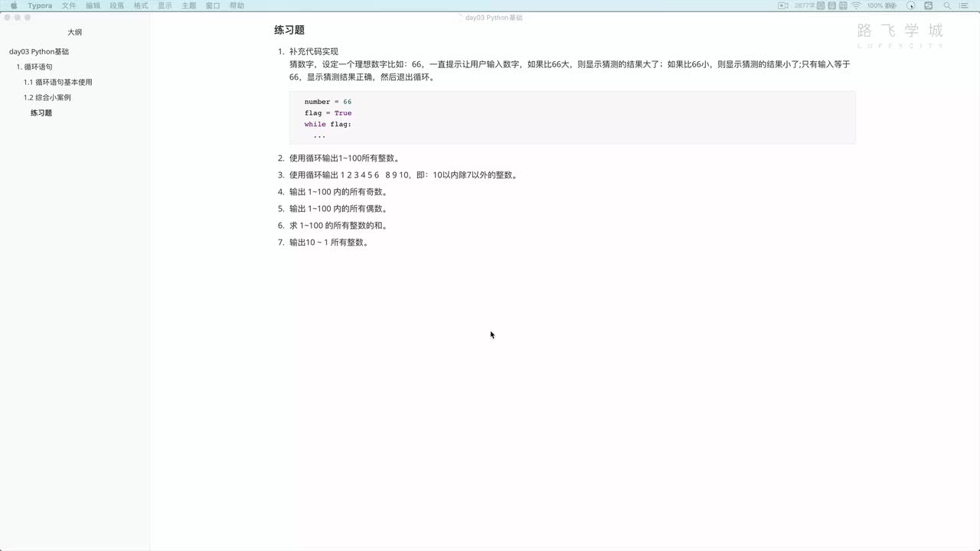Select day03 Python基础 in outline
The height and width of the screenshot is (551, 980).
[x=39, y=51]
